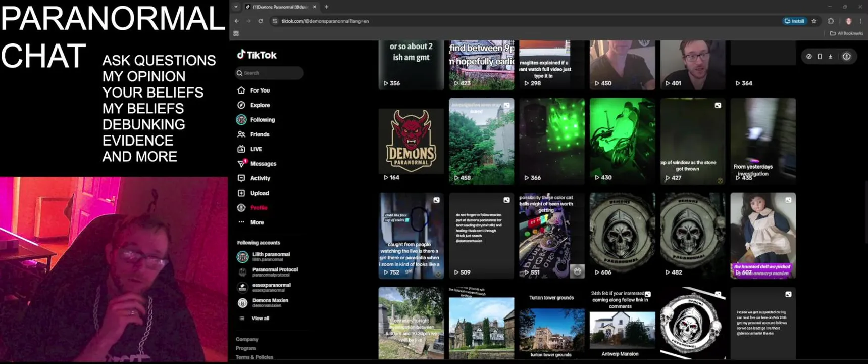Open the Following sidebar item
Screen dimensions: 868x364
(256, 119)
